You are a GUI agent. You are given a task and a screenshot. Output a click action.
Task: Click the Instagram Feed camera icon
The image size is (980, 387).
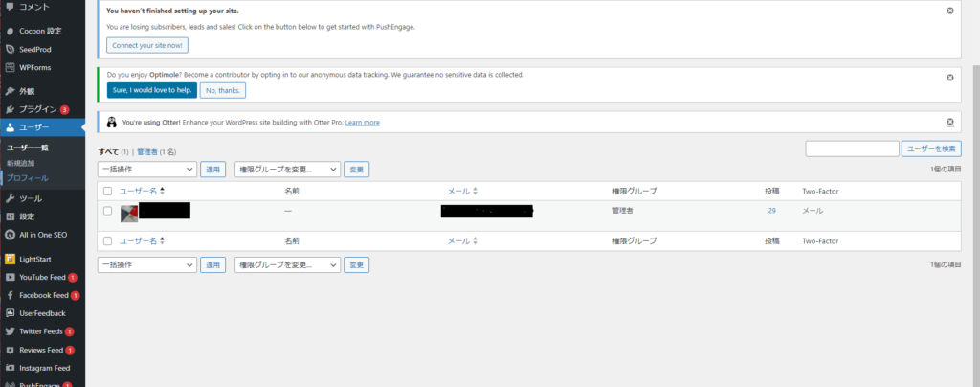pos(10,368)
